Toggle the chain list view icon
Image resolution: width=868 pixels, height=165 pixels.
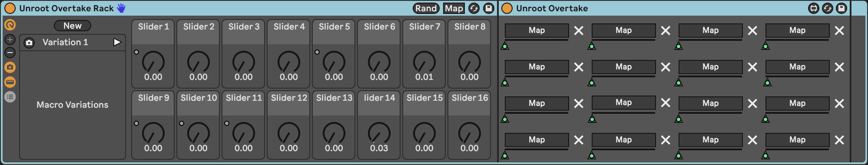pyautogui.click(x=10, y=97)
